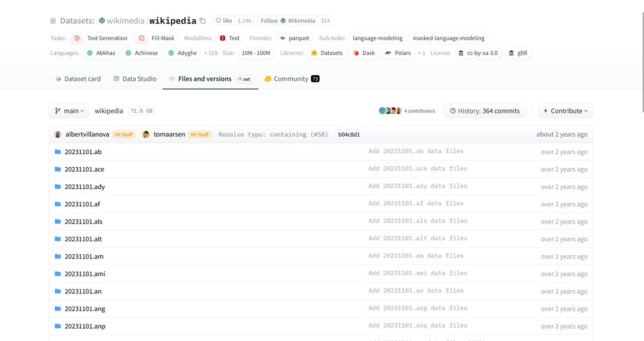Open the 20231101.ang folder
Viewport: 644px width, 341px height.
(x=84, y=309)
